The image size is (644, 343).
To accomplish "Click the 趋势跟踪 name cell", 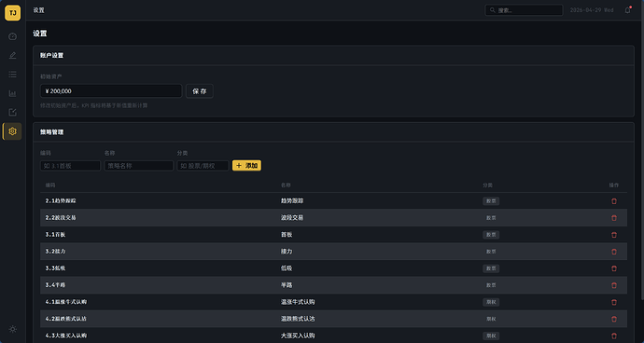I will point(292,201).
